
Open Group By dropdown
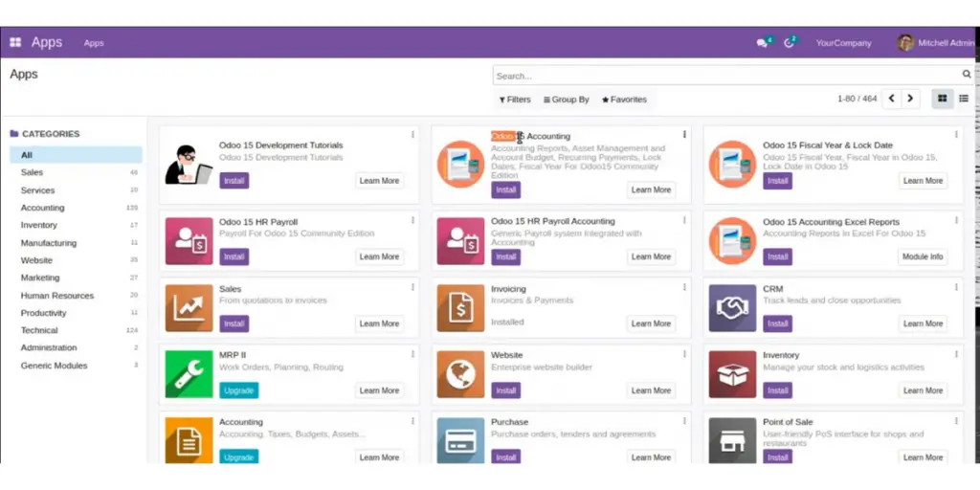pyautogui.click(x=567, y=100)
